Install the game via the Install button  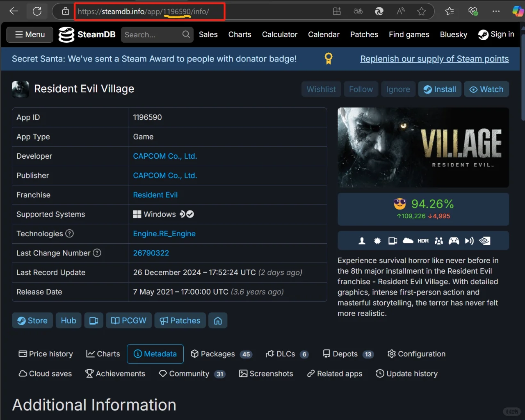click(440, 89)
